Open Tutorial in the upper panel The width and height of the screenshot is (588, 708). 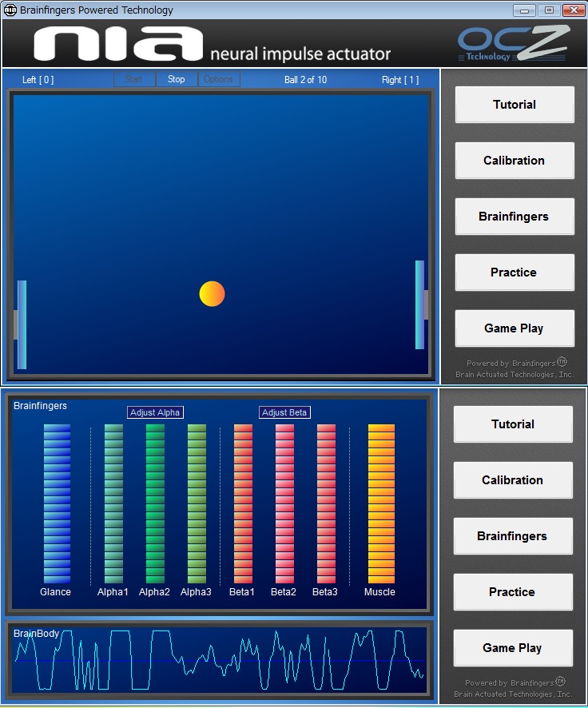514,105
